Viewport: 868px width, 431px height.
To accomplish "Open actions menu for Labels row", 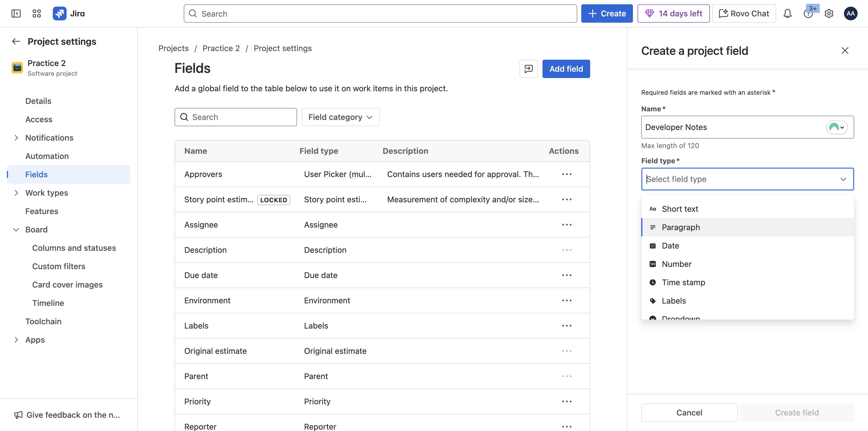I will pyautogui.click(x=566, y=326).
